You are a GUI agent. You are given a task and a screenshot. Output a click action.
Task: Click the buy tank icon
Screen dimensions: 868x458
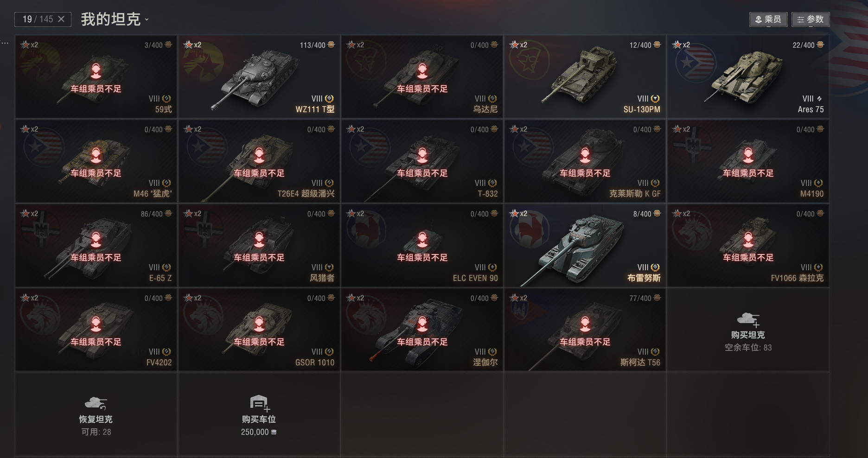tap(748, 319)
